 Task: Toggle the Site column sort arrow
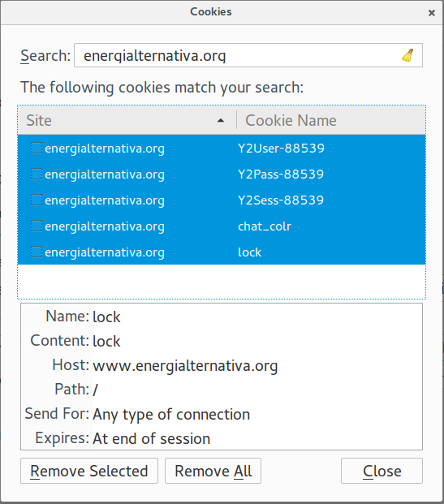pos(221,121)
